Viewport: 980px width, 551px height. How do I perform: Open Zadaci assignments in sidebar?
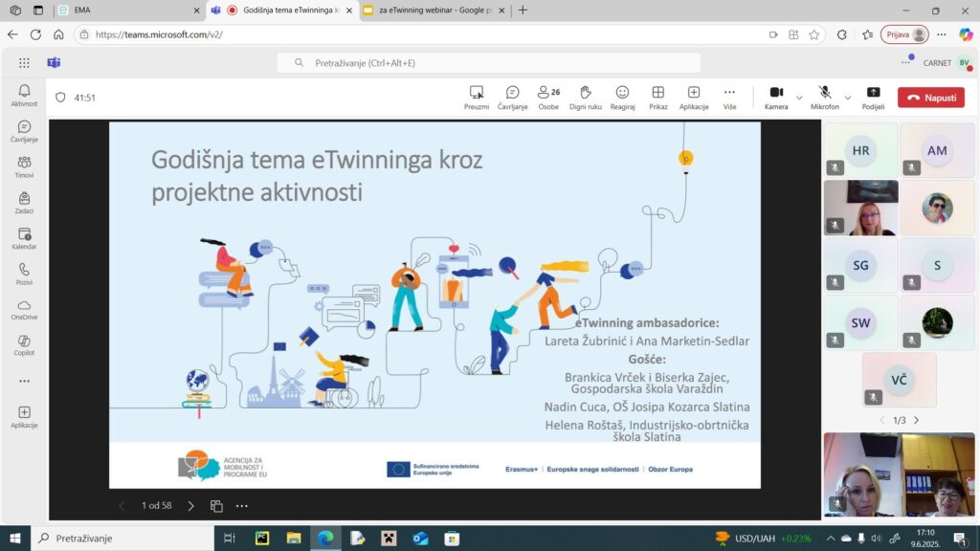pos(24,203)
